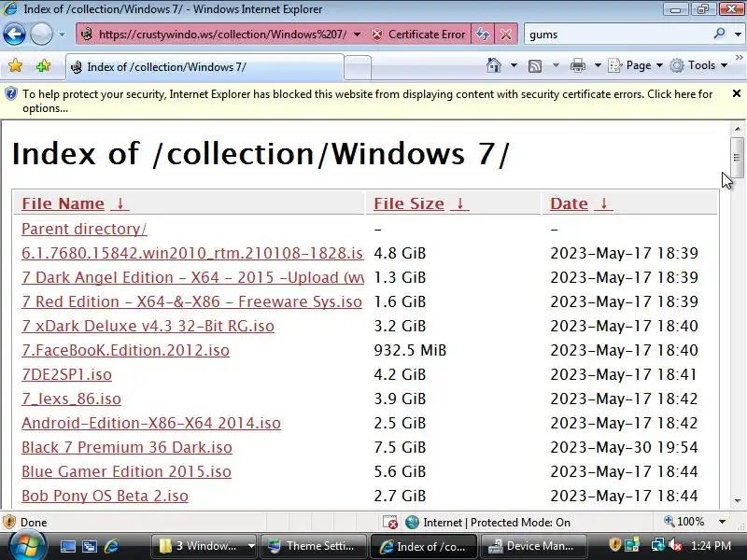Screen dimensions: 747x560
Task: Sort Date descending arrow
Action: point(603,203)
